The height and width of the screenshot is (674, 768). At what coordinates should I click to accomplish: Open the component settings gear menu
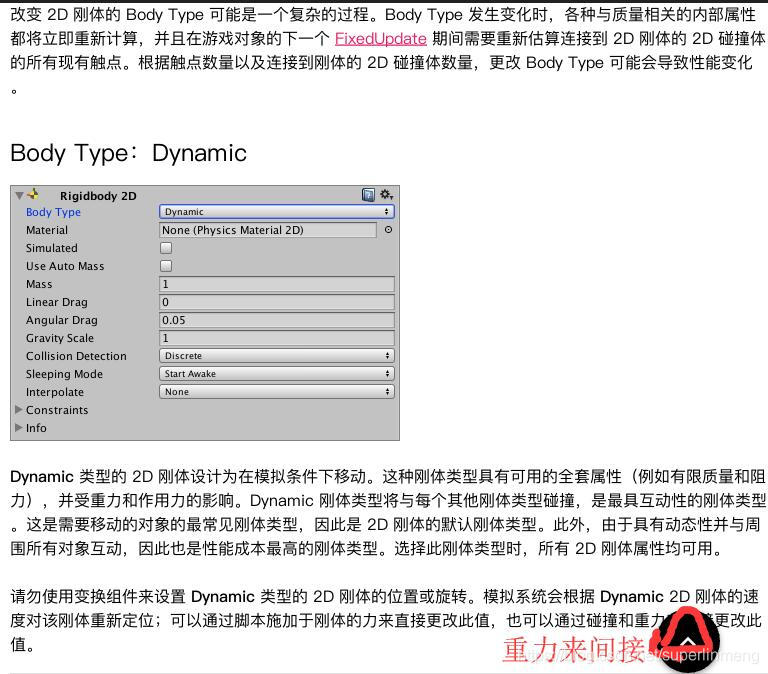(x=386, y=194)
